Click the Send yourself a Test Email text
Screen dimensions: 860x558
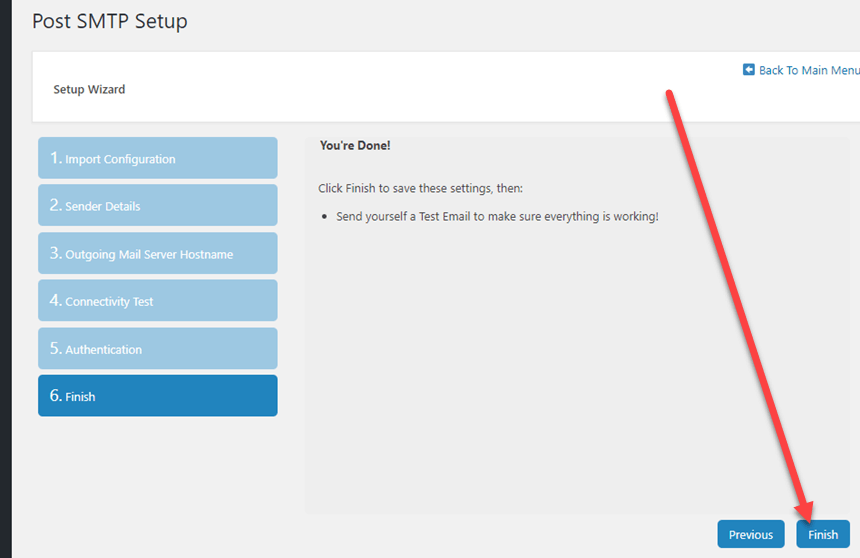point(497,217)
